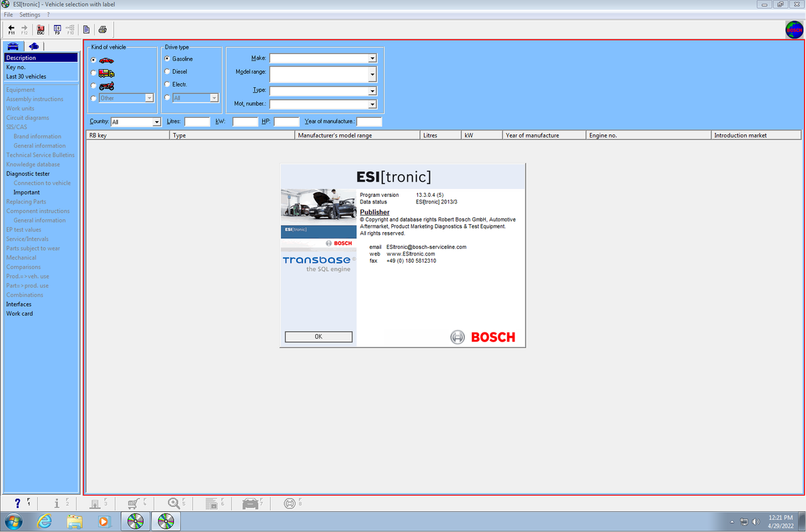The width and height of the screenshot is (806, 532).
Task: Open the Country dropdown
Action: coord(157,122)
